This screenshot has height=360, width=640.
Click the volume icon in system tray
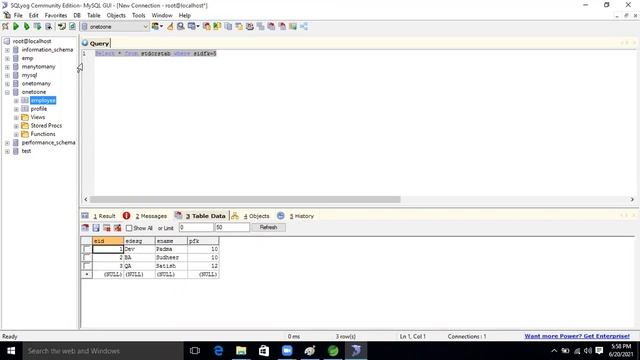click(x=588, y=351)
